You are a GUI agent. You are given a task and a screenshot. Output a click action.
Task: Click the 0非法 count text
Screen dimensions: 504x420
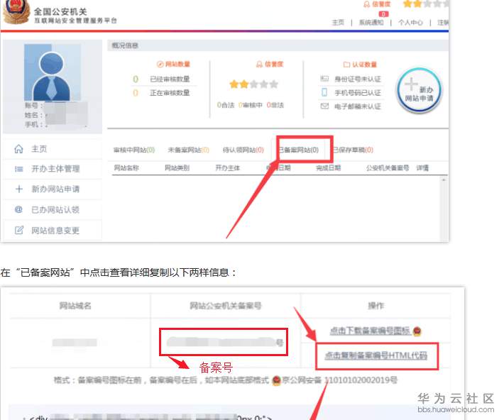click(275, 105)
